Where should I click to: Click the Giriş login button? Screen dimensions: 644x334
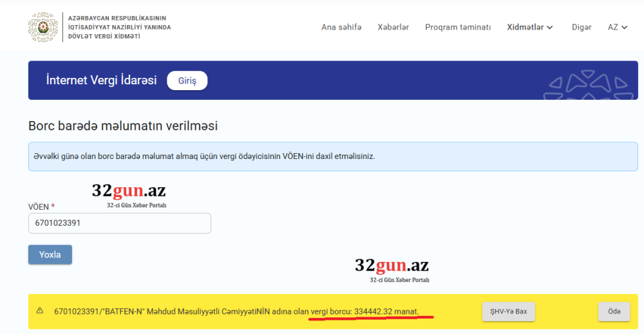(x=187, y=80)
